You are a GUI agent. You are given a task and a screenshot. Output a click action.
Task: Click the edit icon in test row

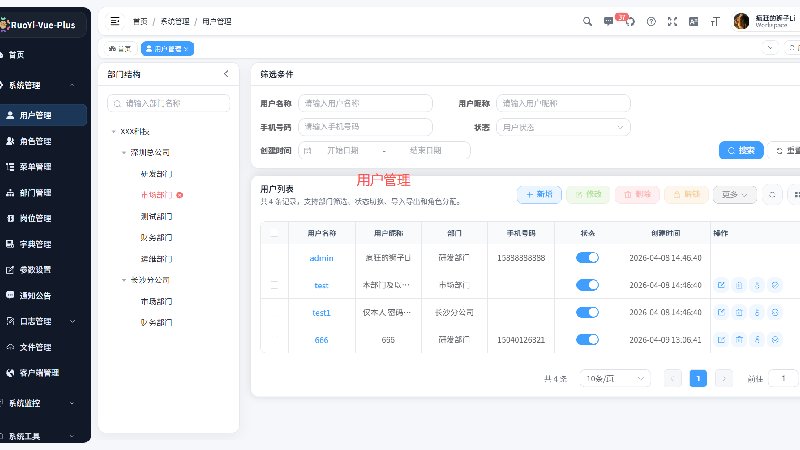click(721, 285)
